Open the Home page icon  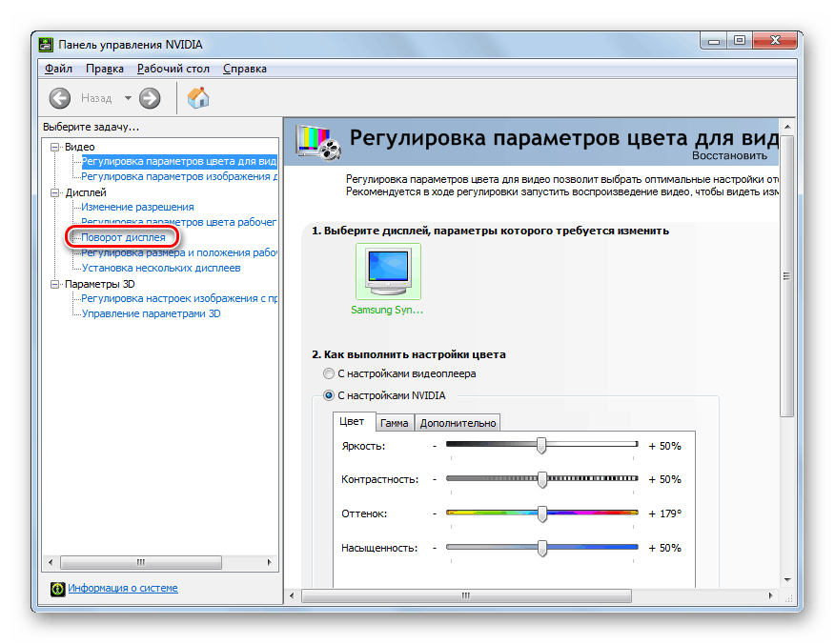coord(198,97)
